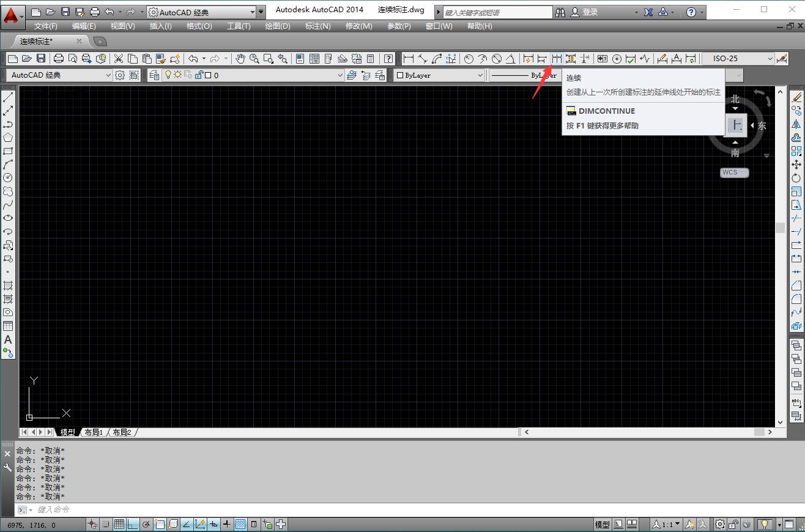This screenshot has width=805, height=532.
Task: Open the 标注(N) menu
Action: tap(319, 26)
